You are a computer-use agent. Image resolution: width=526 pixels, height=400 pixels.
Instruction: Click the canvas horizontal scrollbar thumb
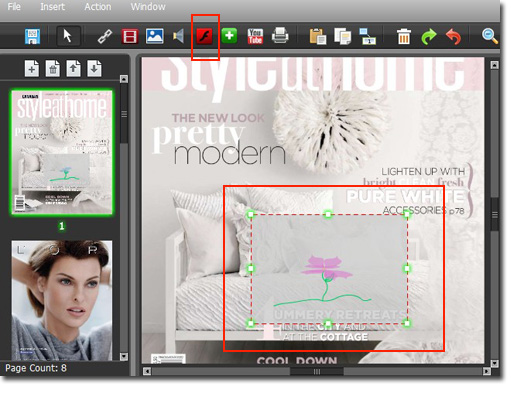point(317,371)
